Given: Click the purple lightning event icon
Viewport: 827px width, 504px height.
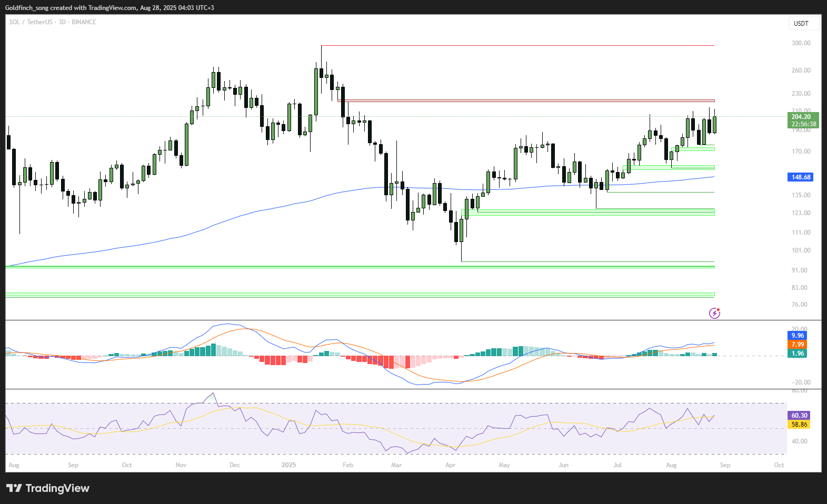Looking at the screenshot, I should click(x=714, y=314).
